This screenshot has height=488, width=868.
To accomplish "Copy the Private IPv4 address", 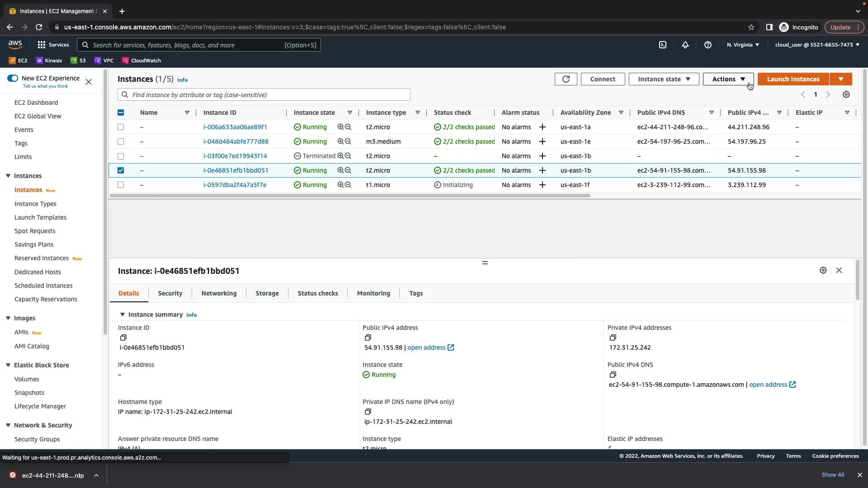I will (613, 338).
